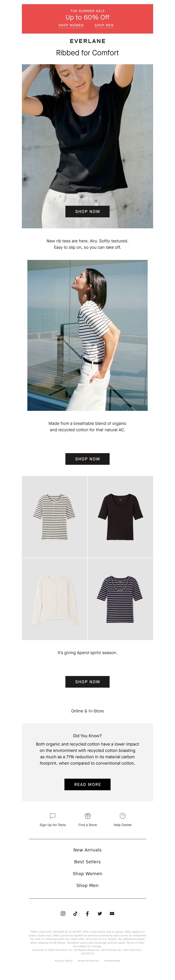
Task: Click the Everlane logo
Action: tap(87, 41)
